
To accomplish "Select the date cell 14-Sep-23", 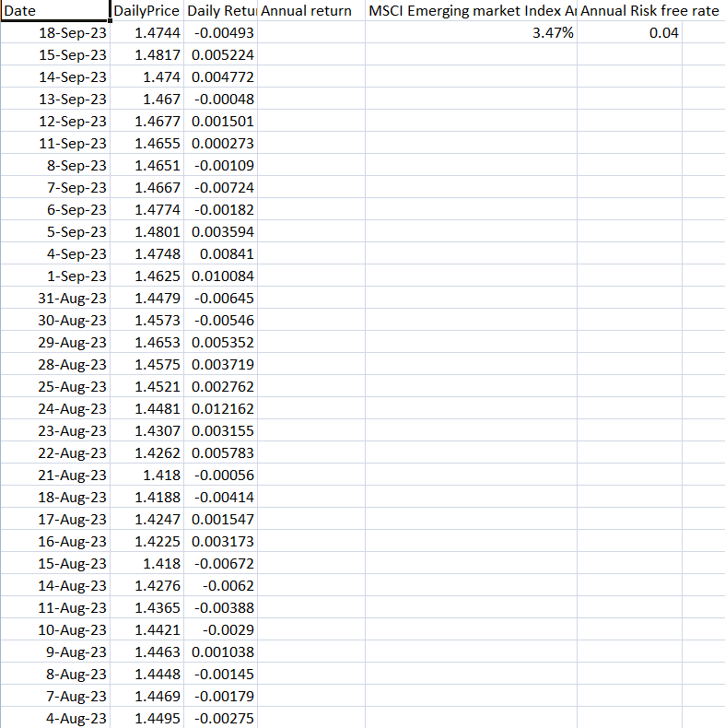I will [54, 76].
